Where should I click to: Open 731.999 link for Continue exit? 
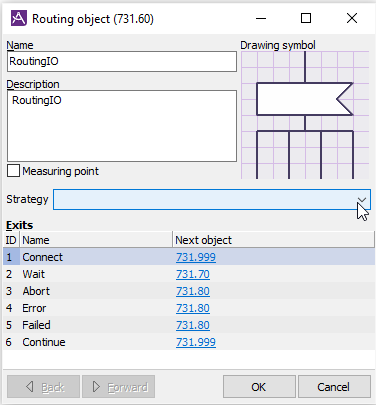tap(196, 342)
